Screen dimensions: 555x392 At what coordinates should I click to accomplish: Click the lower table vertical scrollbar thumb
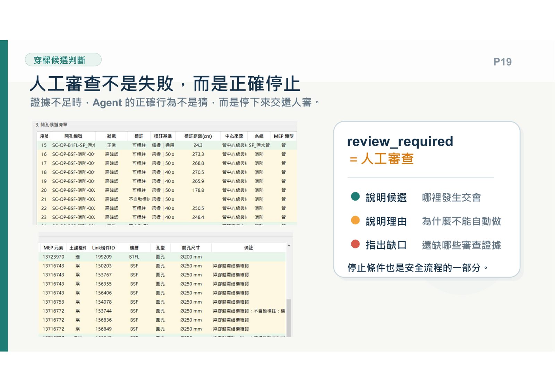tap(289, 317)
